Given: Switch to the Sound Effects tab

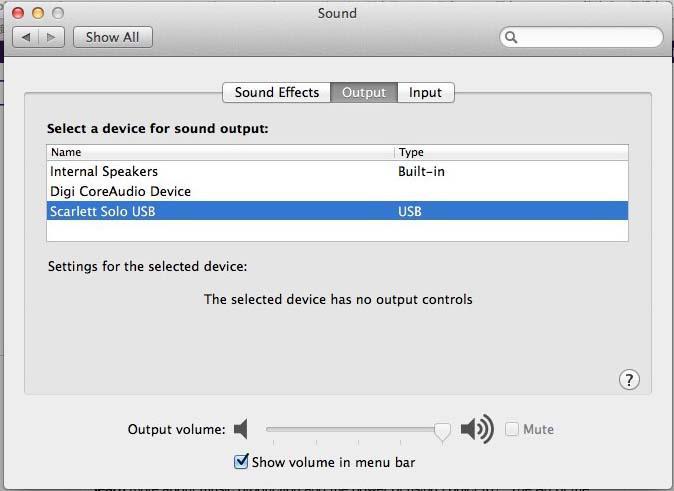Looking at the screenshot, I should [277, 92].
